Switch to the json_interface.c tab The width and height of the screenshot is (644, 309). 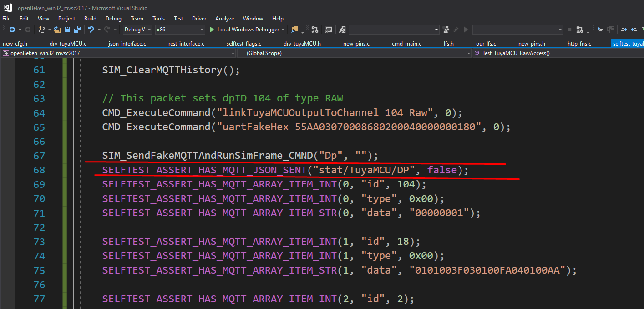(127, 44)
